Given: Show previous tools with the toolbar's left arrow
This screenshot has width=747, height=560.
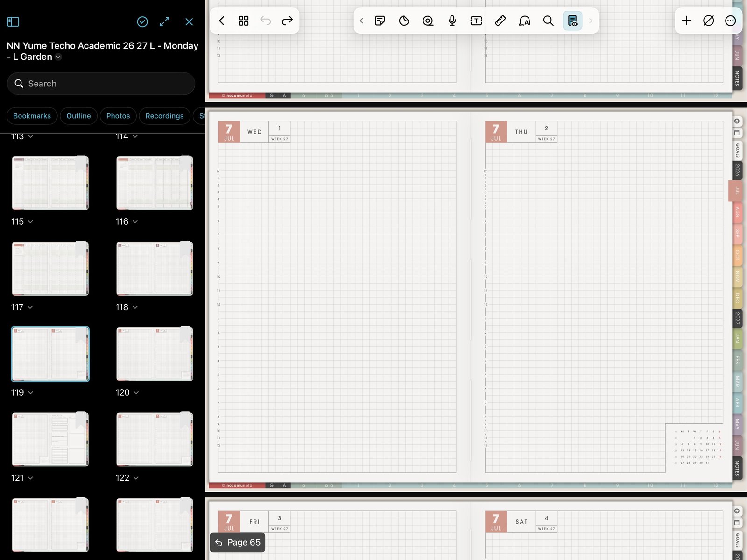Looking at the screenshot, I should pyautogui.click(x=361, y=21).
